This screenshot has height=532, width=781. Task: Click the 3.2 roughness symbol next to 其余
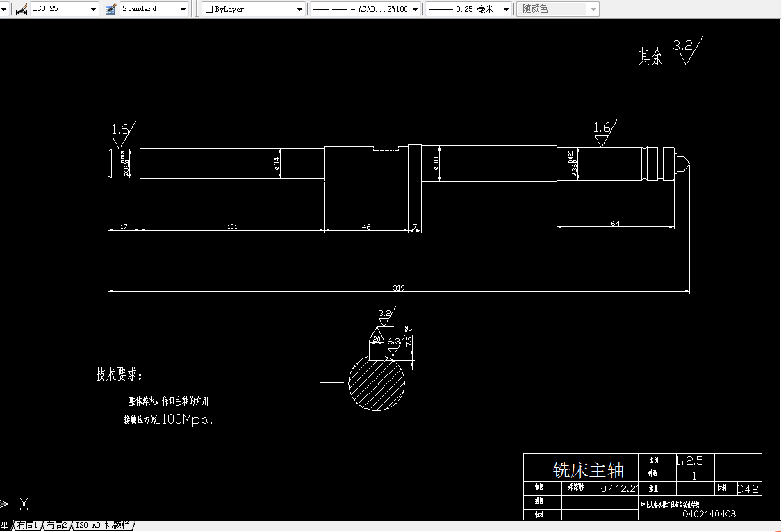(x=687, y=51)
